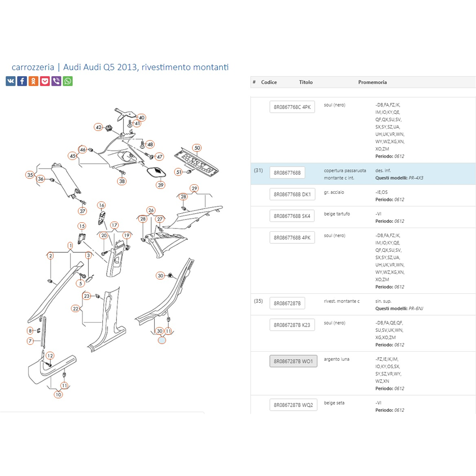Select part code 8R0867287B WQ2
This screenshot has width=476, height=476.
point(293,405)
